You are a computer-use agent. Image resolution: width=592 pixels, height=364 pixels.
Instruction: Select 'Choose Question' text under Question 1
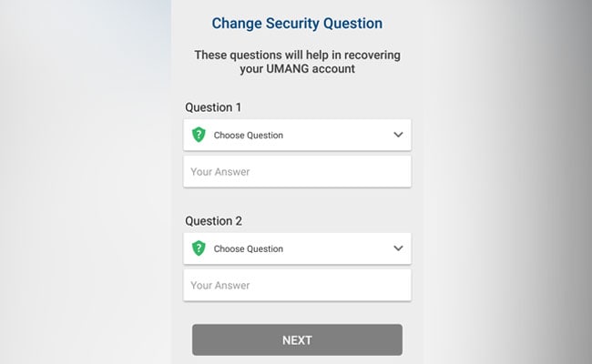point(249,136)
